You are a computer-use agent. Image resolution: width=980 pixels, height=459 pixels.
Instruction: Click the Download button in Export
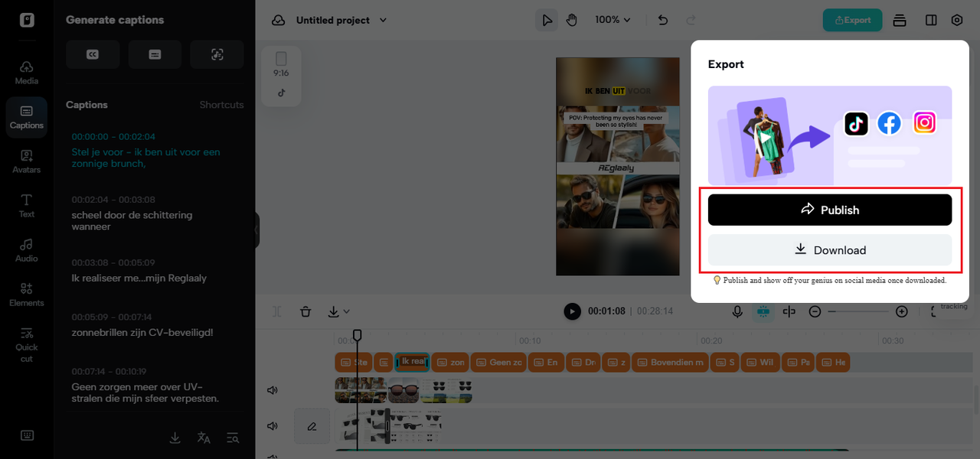(x=829, y=250)
